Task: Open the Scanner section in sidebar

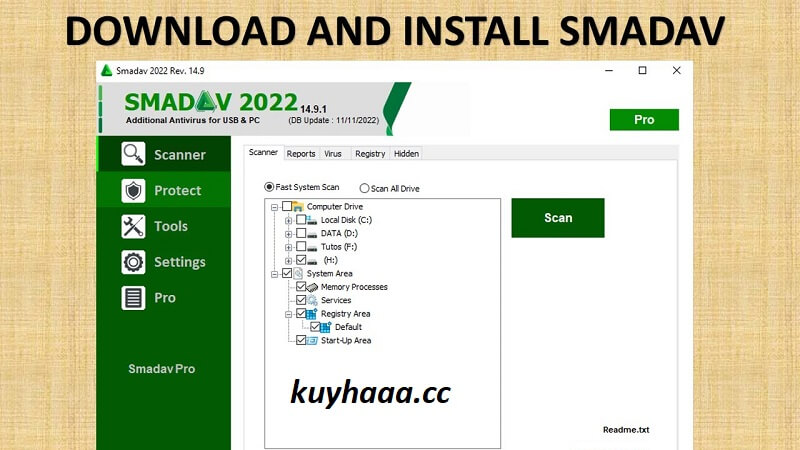Action: pos(164,154)
